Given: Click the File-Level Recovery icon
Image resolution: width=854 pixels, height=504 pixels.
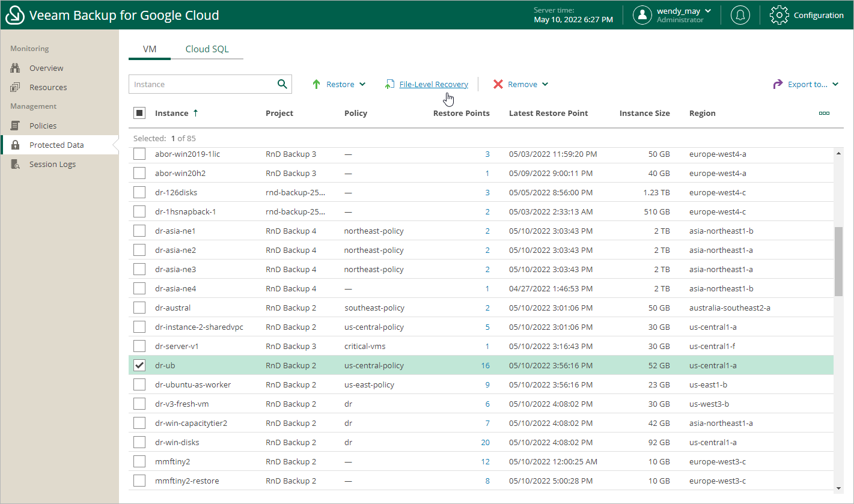Looking at the screenshot, I should coord(389,84).
